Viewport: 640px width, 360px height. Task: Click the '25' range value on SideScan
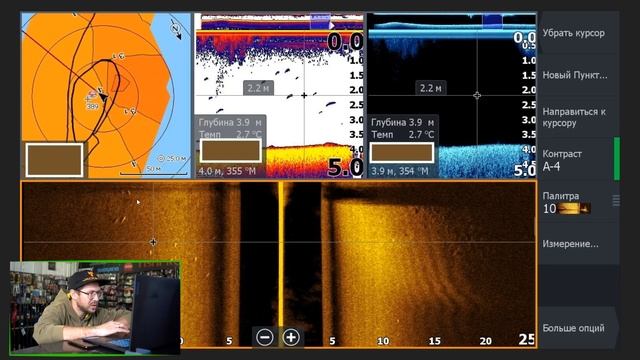527,339
